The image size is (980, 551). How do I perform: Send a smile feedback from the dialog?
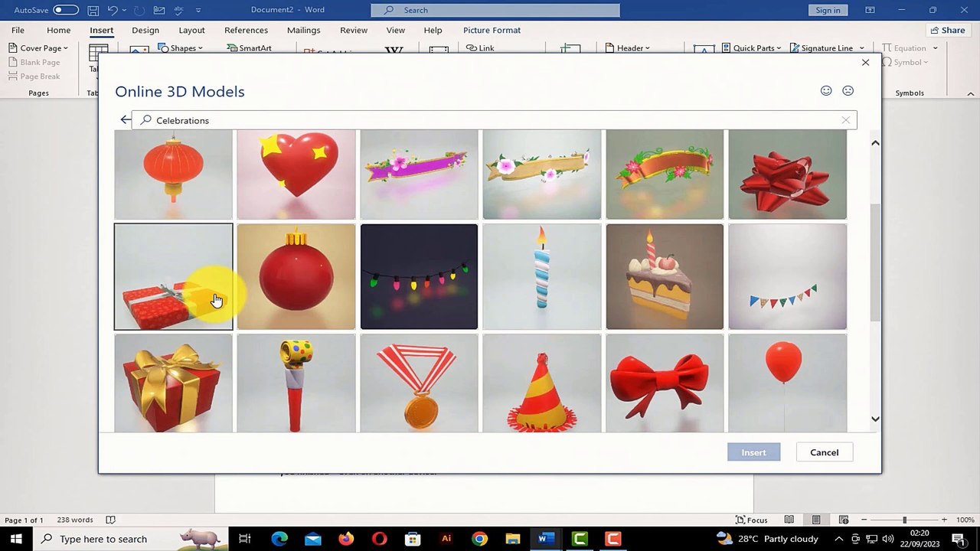click(826, 90)
